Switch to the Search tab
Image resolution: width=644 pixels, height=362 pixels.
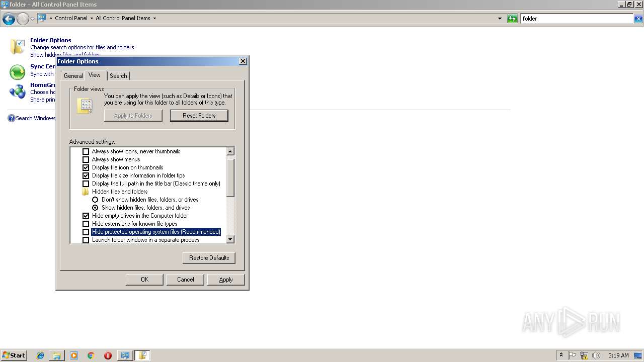pos(118,75)
